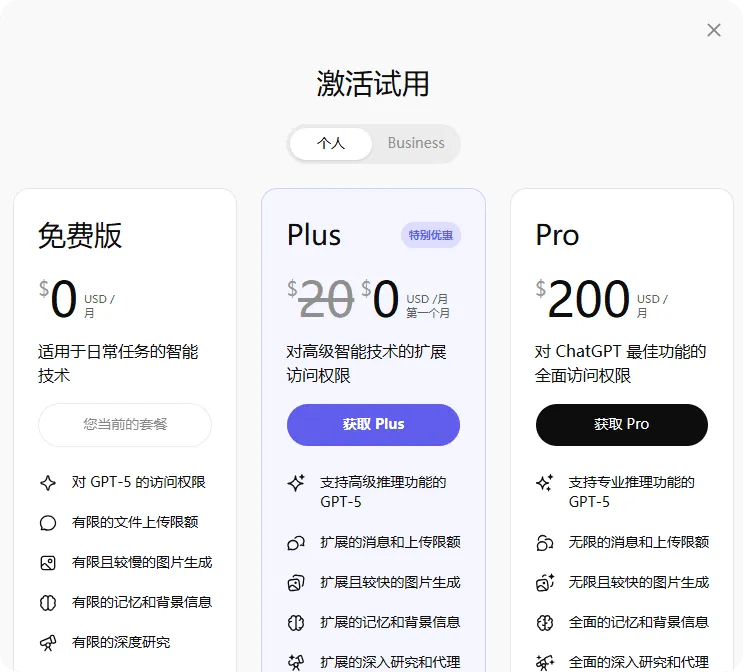The width and height of the screenshot is (743, 672).
Task: Click the brain icon beside 全面的记忆和背景信息
Action: click(544, 623)
